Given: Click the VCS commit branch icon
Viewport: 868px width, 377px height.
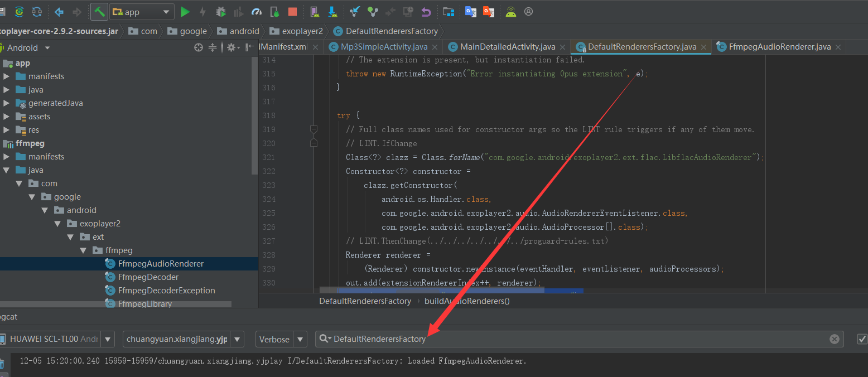Looking at the screenshot, I should [373, 12].
